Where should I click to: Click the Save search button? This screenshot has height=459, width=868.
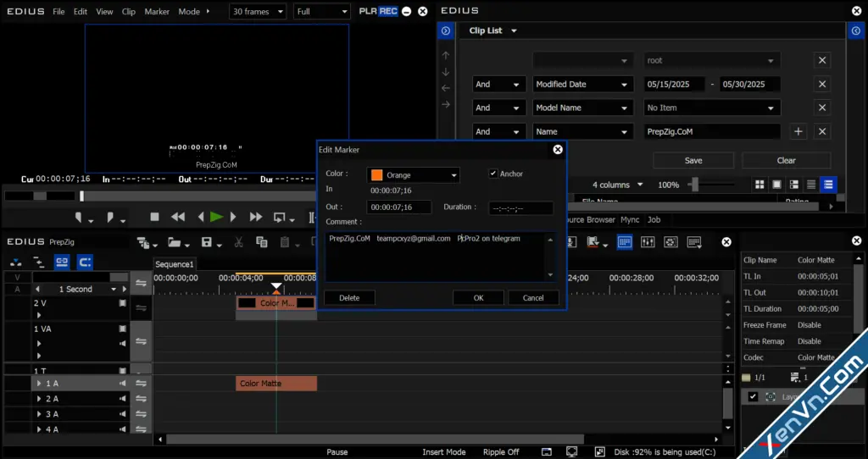[693, 160]
